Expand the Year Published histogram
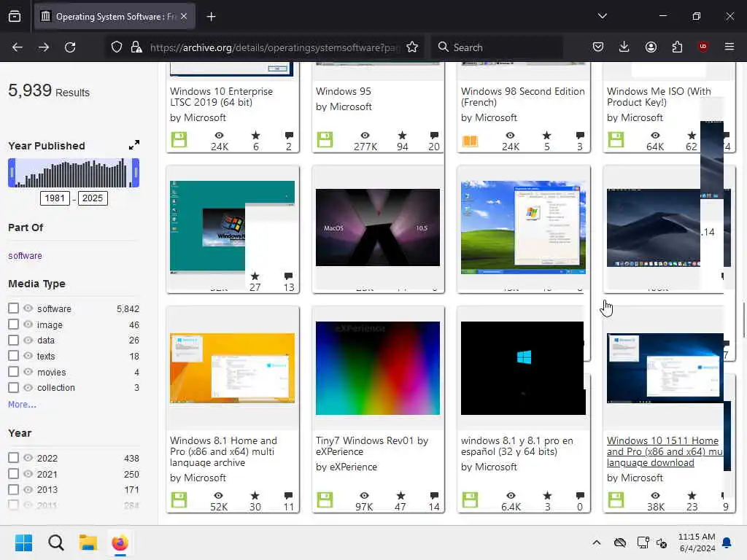 click(134, 145)
